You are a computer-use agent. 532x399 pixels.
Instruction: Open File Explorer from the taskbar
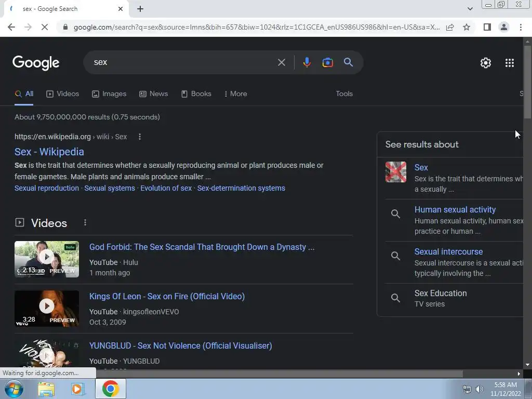point(46,389)
